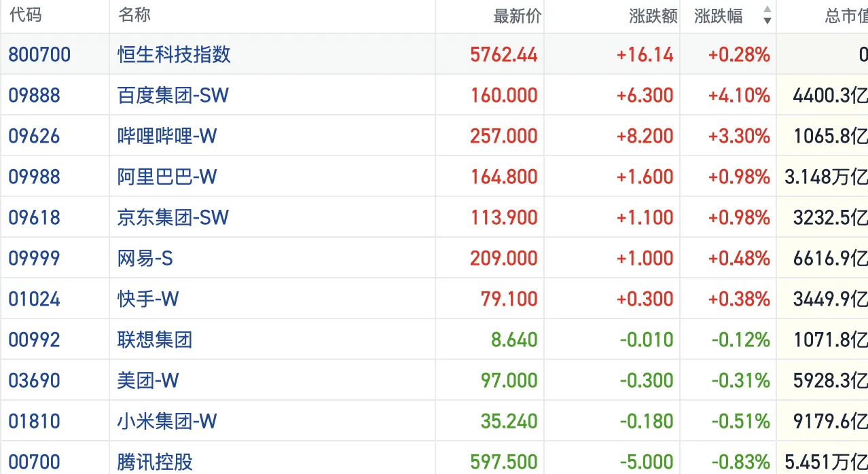
Task: Open 小米集团-W stock details
Action: tap(167, 421)
